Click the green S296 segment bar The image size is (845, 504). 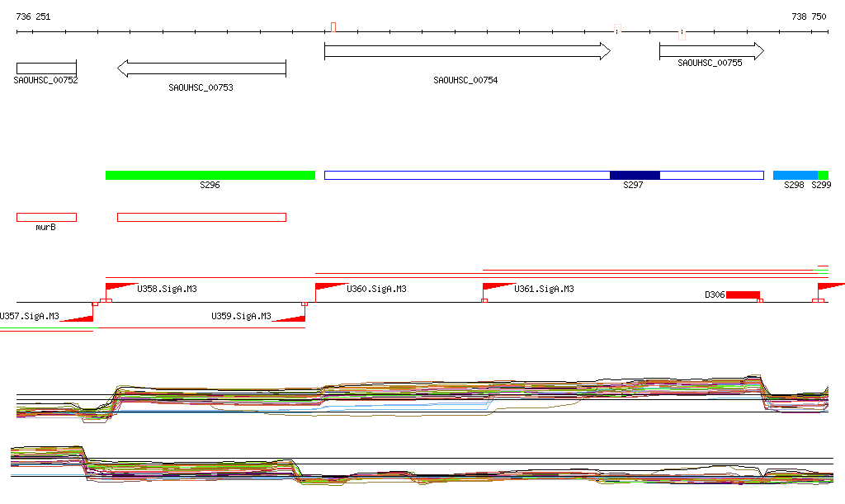tap(210, 175)
